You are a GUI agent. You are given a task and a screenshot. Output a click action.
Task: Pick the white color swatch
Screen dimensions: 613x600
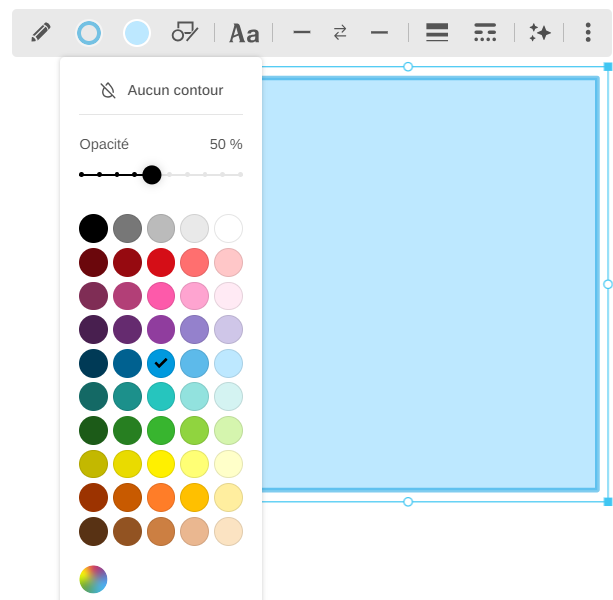click(x=229, y=228)
